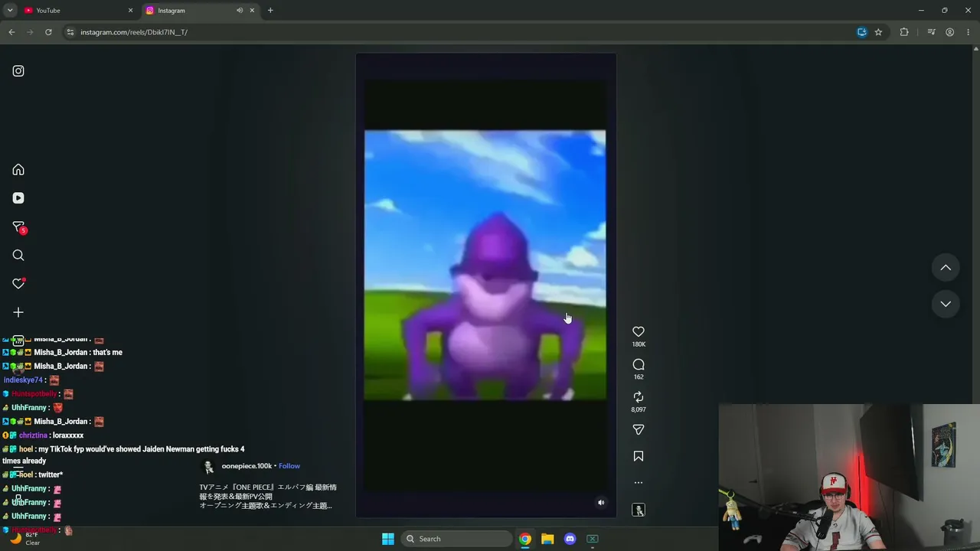This screenshot has height=551, width=980.
Task: Open the Instagram logo in the sidebar
Action: click(18, 71)
